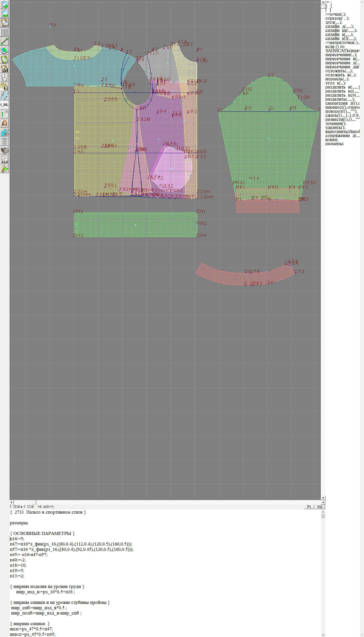Insert the 'отрезок( , );' command from list
Viewport: 364px width, 637px height.
point(337,18)
